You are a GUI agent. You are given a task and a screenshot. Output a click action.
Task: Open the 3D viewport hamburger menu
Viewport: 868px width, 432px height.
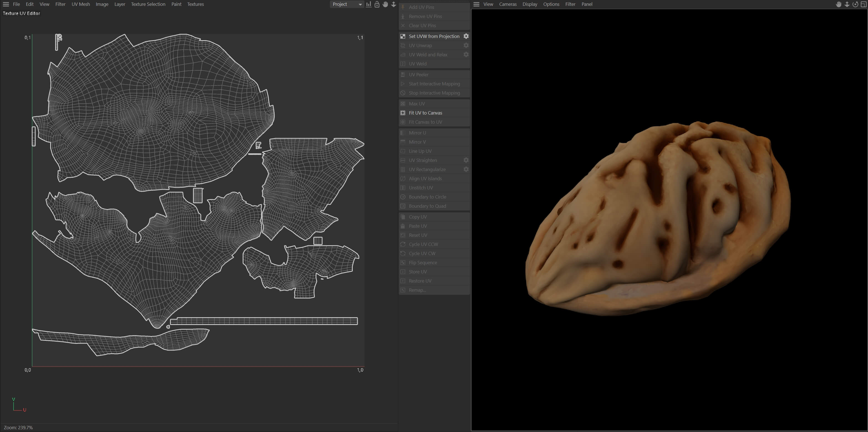coord(476,4)
